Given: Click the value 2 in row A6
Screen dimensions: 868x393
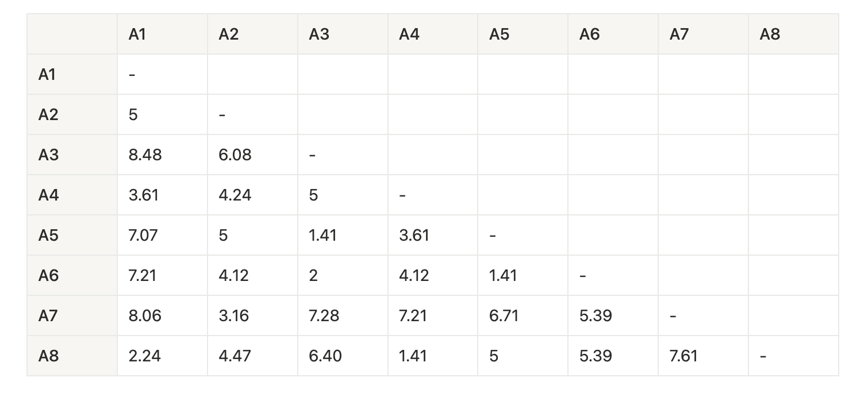Looking at the screenshot, I should coord(313,276).
